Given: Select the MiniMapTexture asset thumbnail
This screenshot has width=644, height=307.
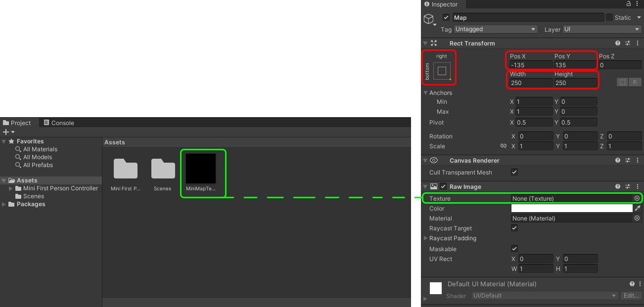Looking at the screenshot, I should click(x=201, y=169).
